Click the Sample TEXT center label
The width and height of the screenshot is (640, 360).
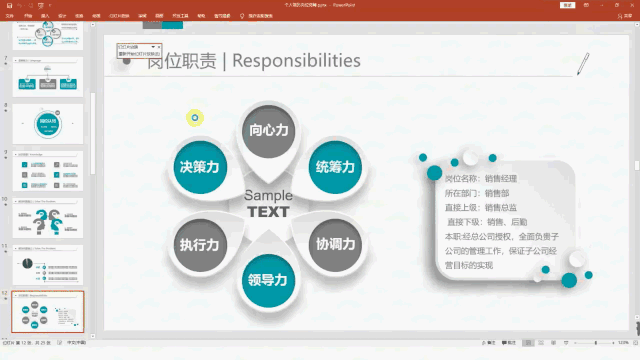coord(268,204)
